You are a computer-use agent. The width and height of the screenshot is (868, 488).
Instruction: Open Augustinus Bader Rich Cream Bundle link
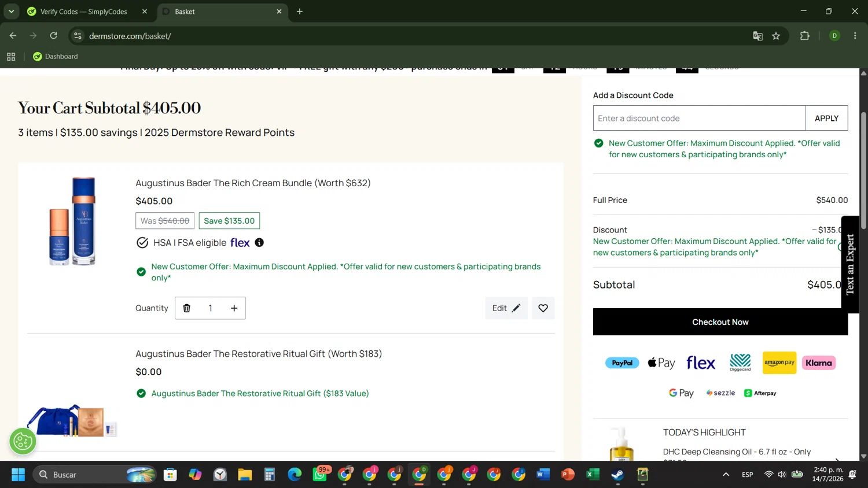(x=253, y=183)
